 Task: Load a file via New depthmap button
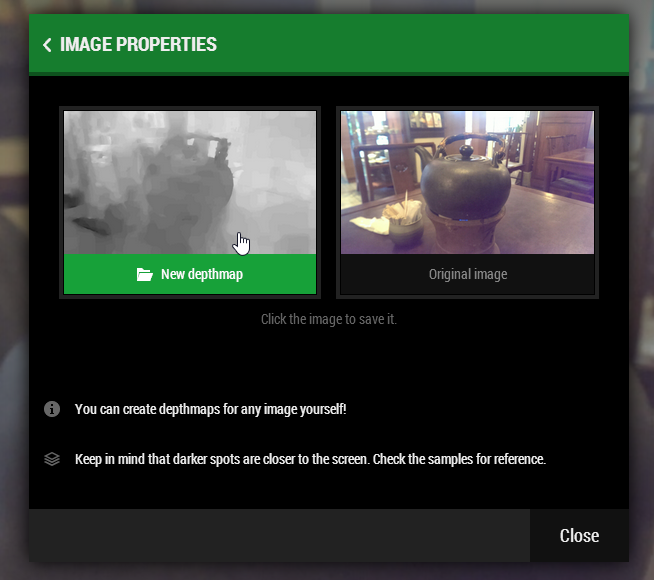pyautogui.click(x=190, y=274)
